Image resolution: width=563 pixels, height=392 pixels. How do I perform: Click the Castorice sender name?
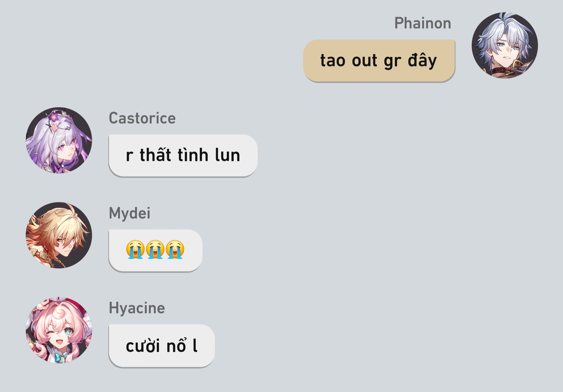click(142, 118)
